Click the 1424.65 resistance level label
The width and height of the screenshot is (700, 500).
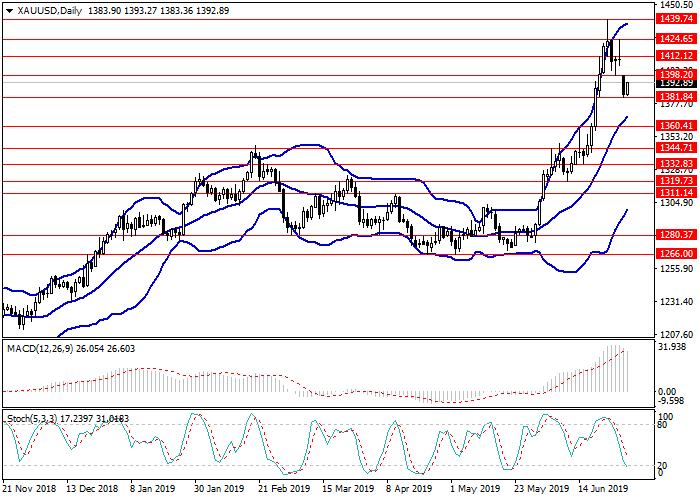point(675,39)
